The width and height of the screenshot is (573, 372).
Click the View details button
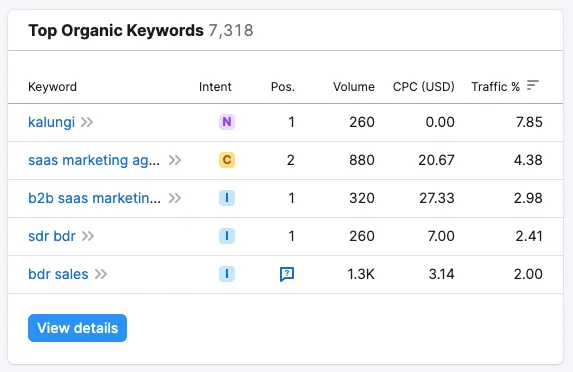click(x=77, y=328)
